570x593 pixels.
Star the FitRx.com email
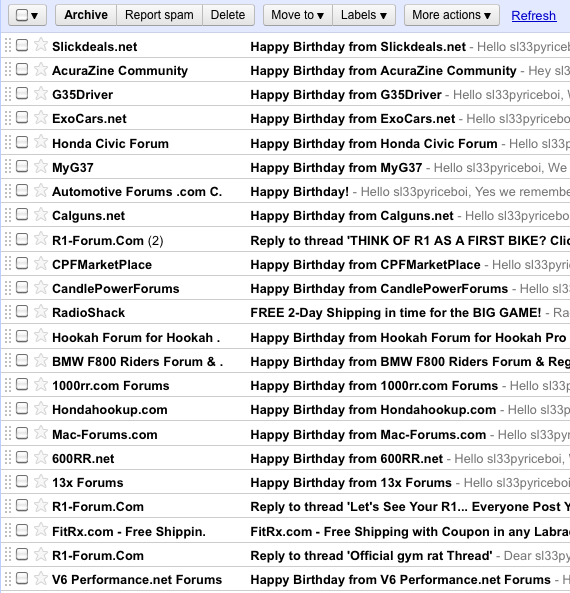(40, 530)
